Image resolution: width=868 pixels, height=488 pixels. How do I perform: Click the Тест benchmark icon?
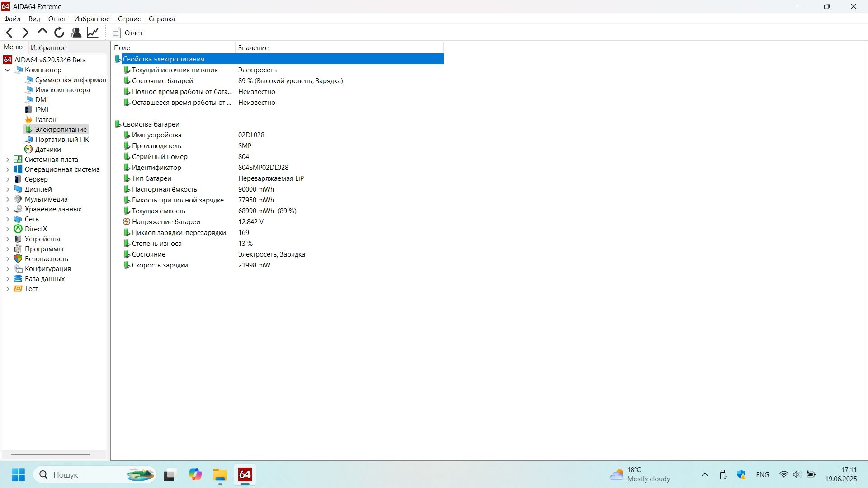click(18, 289)
